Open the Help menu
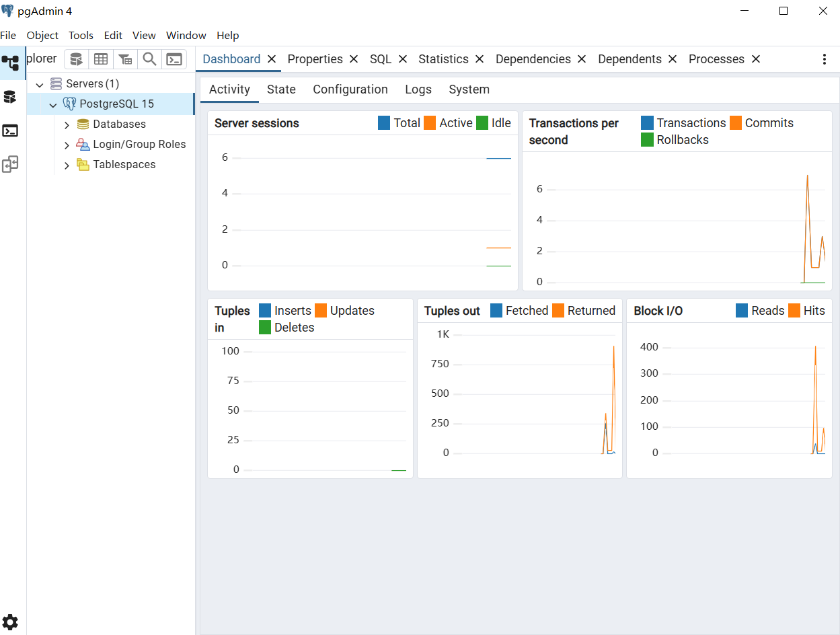Screen dimensions: 840x635 point(228,36)
